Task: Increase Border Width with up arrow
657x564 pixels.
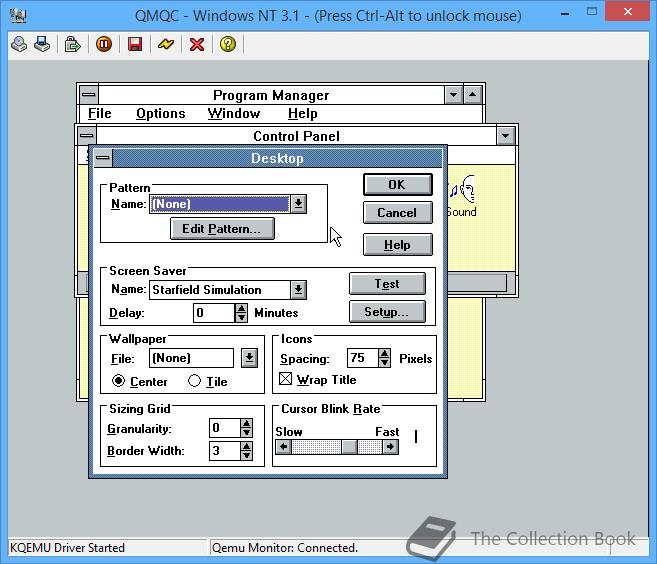Action: coord(246,446)
